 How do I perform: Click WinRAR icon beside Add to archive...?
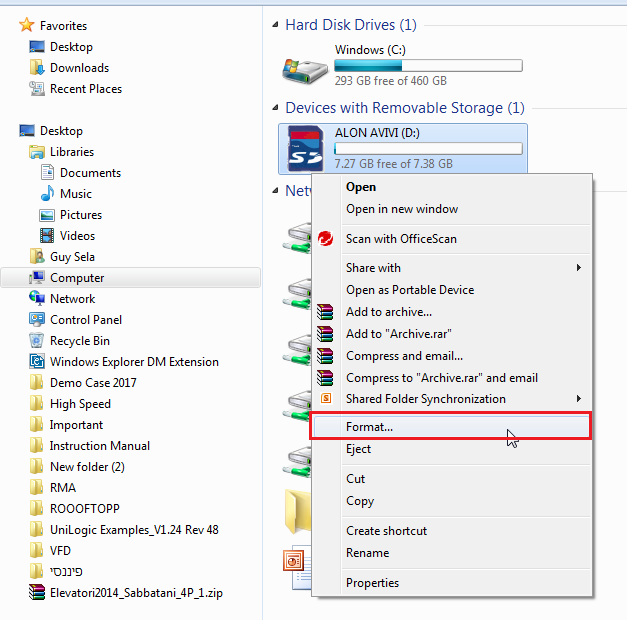pyautogui.click(x=325, y=312)
